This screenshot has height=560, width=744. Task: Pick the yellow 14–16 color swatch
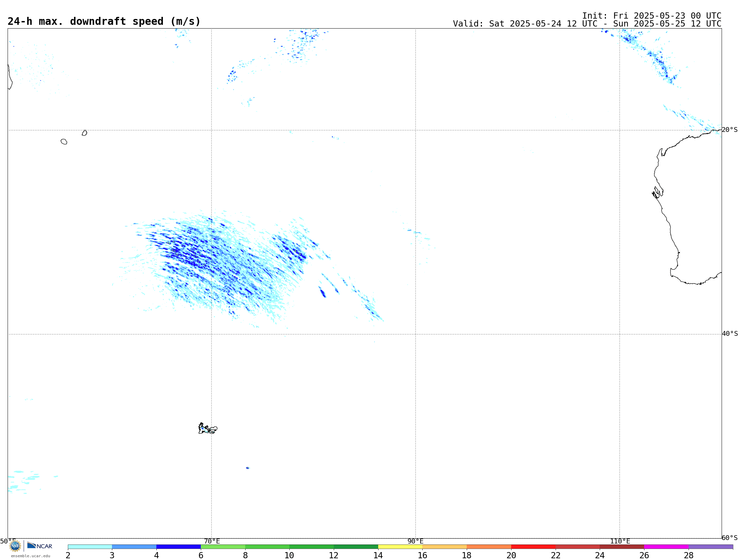point(400,547)
